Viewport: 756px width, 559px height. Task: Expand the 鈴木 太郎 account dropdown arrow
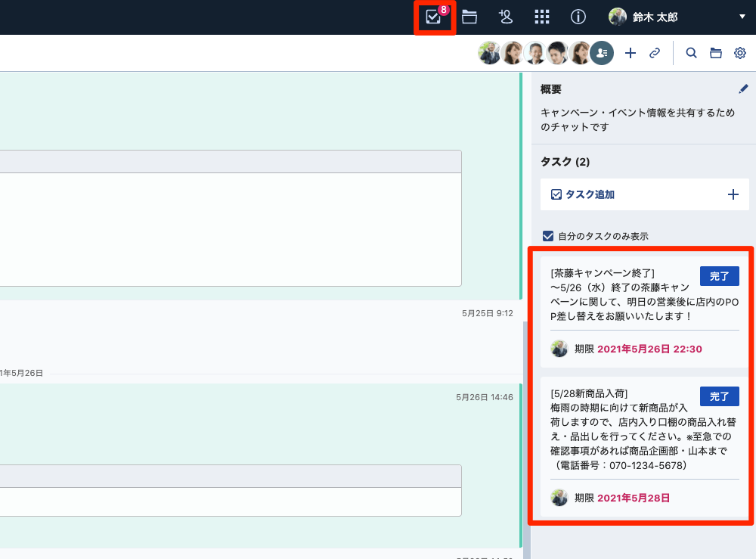[x=742, y=17]
